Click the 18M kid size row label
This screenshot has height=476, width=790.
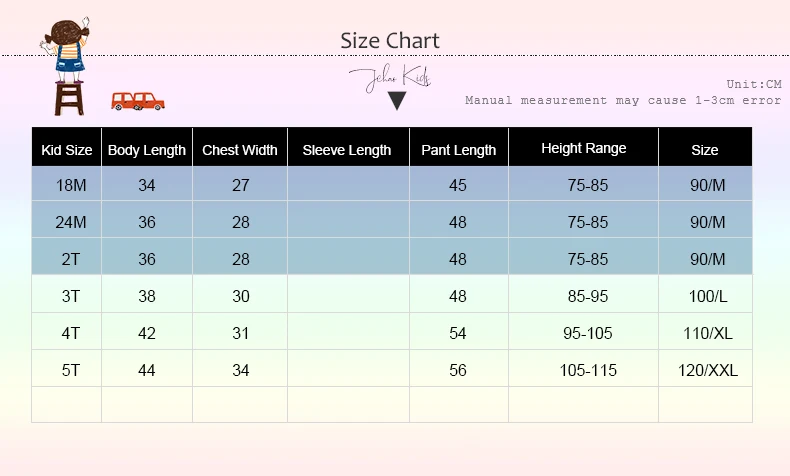point(67,185)
